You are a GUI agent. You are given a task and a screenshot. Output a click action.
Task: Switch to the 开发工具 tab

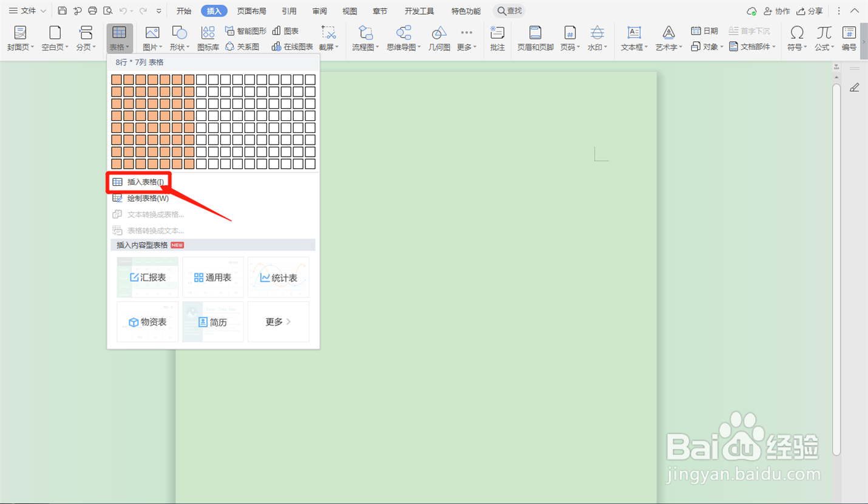tap(419, 11)
